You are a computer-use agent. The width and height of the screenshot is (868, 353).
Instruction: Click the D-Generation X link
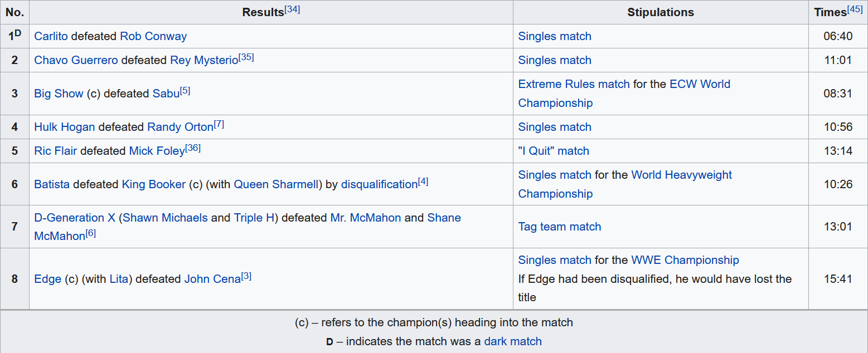tap(75, 218)
